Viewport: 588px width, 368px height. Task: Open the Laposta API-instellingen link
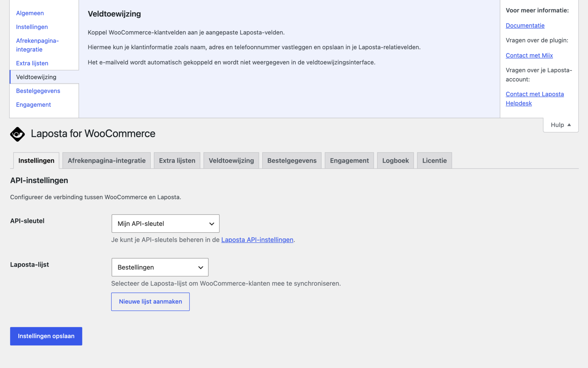point(257,240)
